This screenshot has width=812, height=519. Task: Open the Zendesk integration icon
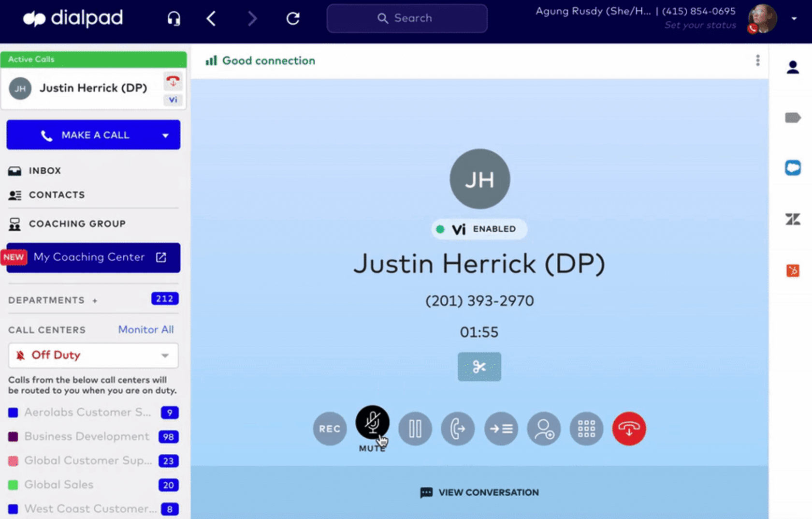pos(793,219)
